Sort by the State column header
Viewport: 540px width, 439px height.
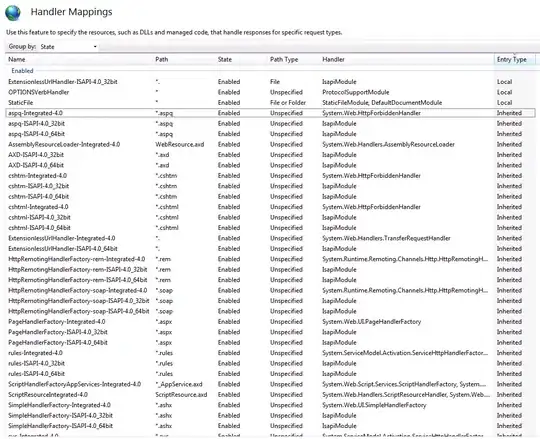coord(225,60)
